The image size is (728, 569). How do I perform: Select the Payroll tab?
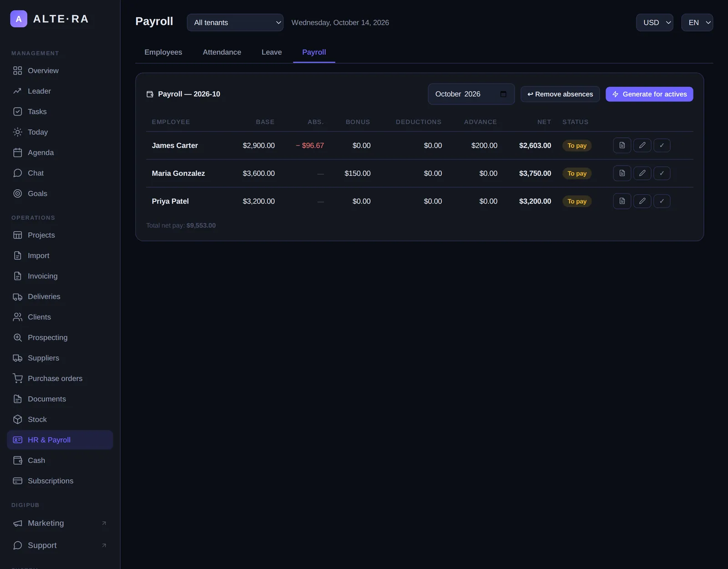click(x=314, y=52)
